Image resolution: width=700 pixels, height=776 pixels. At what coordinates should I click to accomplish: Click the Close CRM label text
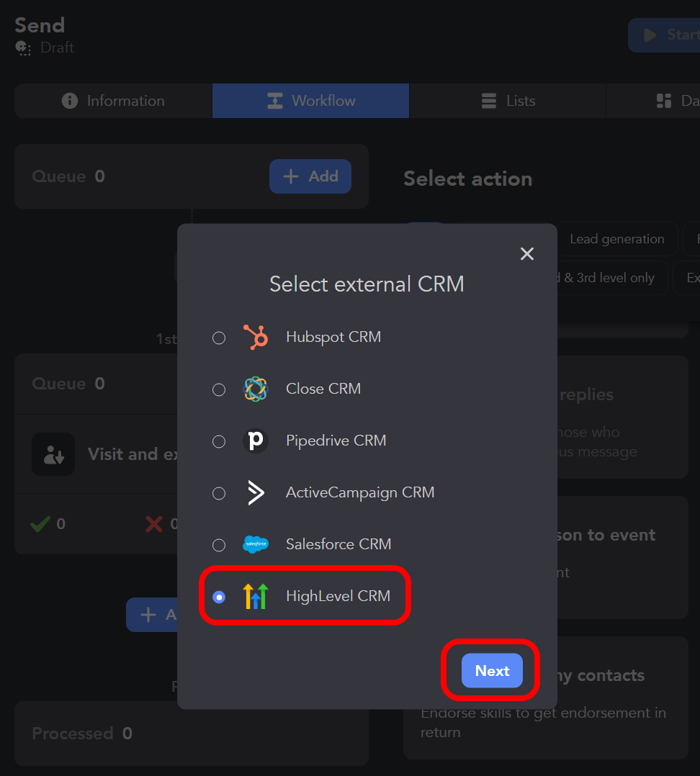(323, 389)
